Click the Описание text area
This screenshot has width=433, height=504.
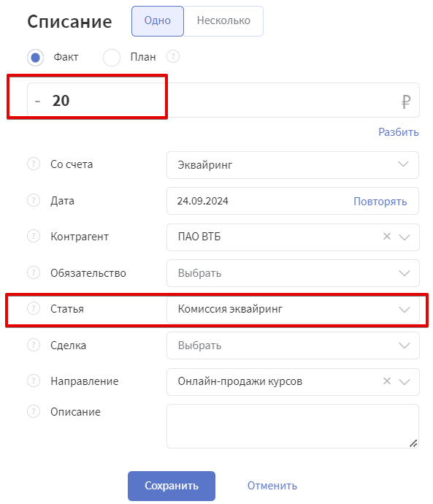coord(293,427)
